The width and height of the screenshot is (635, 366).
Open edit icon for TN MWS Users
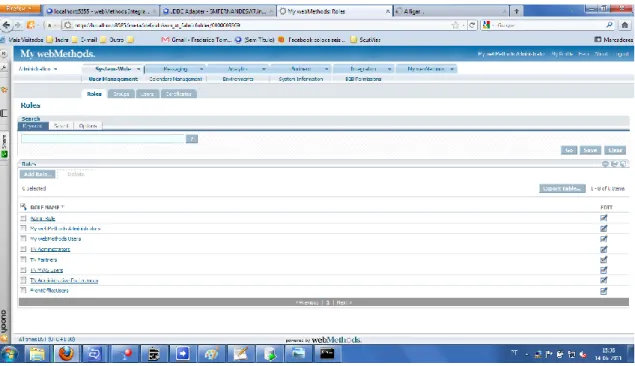pos(603,270)
